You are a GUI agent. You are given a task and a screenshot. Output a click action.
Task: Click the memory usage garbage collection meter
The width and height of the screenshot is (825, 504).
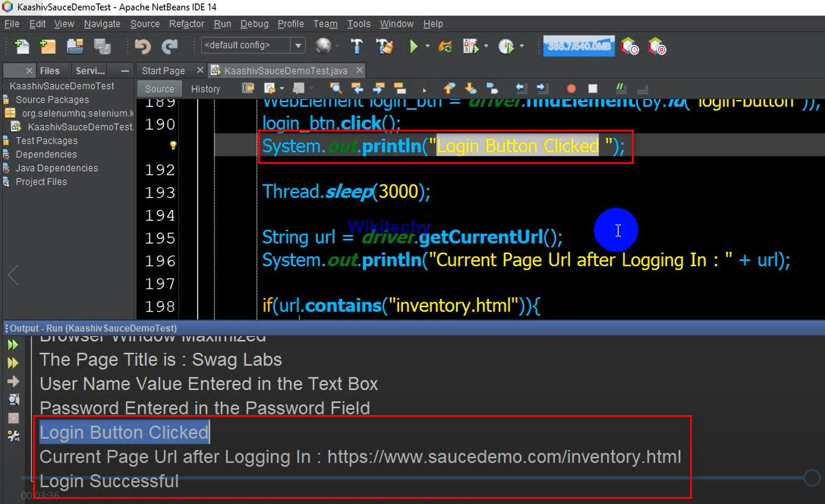pyautogui.click(x=579, y=46)
